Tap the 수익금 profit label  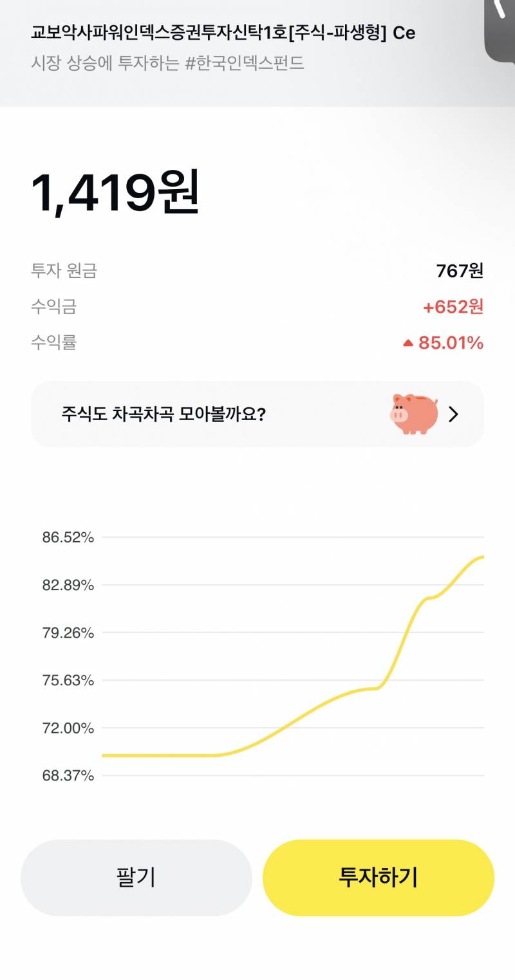[52, 308]
